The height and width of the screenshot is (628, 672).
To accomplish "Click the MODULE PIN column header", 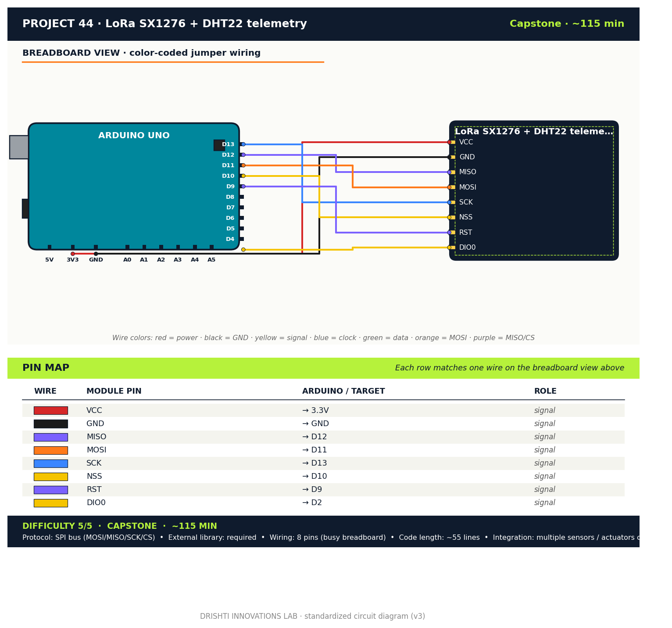I will (x=114, y=391).
